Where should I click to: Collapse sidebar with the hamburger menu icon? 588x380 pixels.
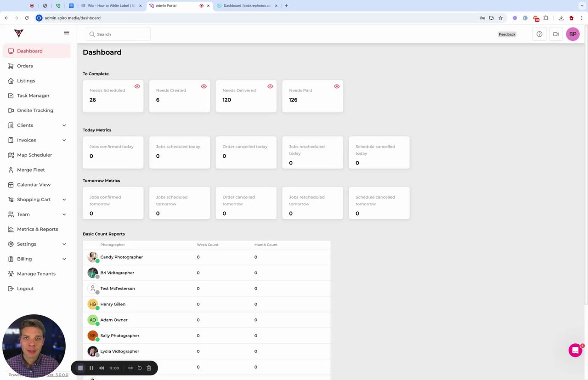(67, 33)
